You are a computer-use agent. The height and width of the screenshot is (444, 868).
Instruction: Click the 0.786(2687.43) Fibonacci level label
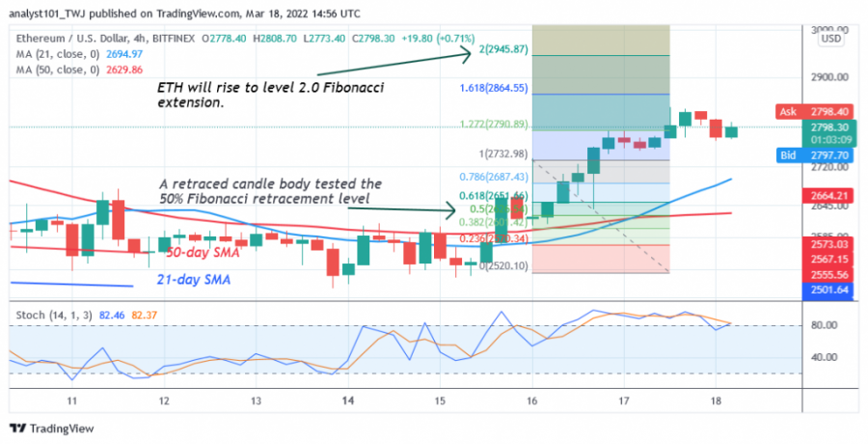[x=494, y=178]
